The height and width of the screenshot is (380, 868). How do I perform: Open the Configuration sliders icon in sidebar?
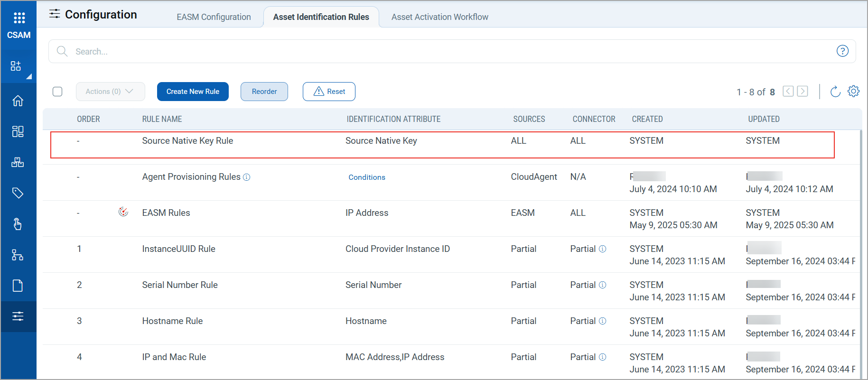coord(18,316)
